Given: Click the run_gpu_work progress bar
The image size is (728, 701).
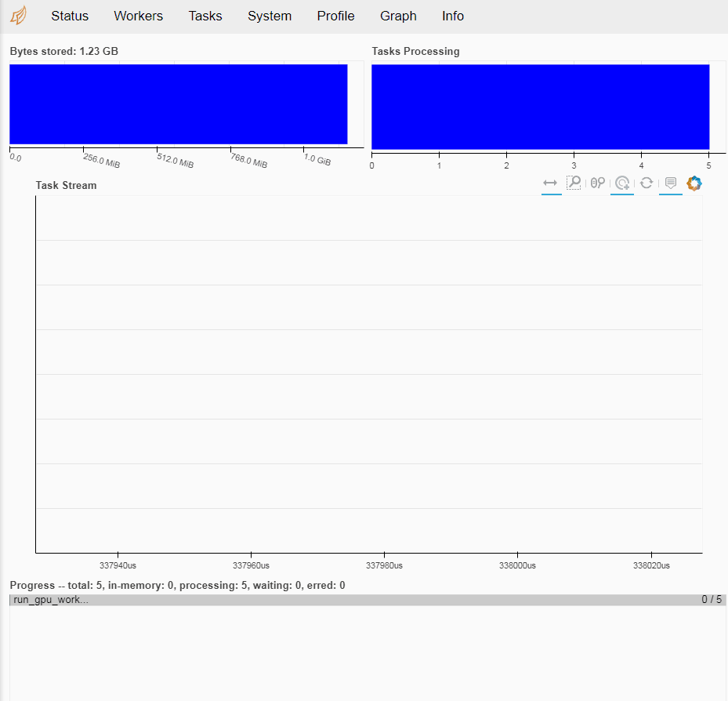Looking at the screenshot, I should (x=366, y=600).
